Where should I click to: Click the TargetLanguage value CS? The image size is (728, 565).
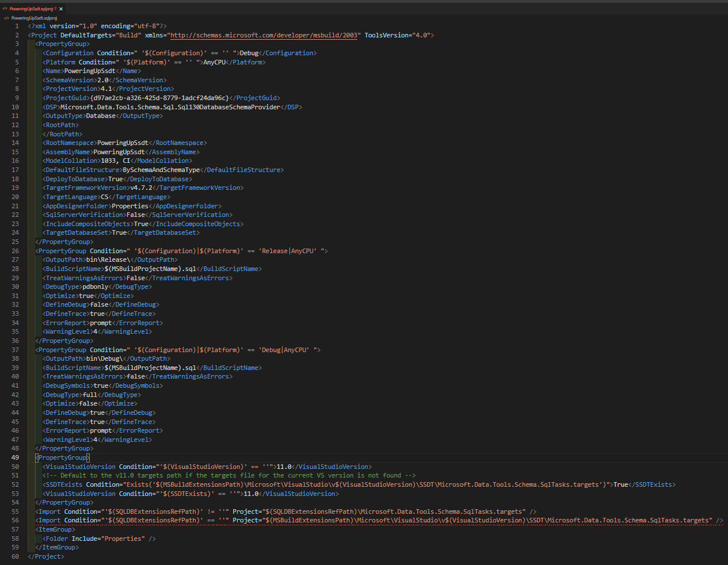tap(105, 197)
